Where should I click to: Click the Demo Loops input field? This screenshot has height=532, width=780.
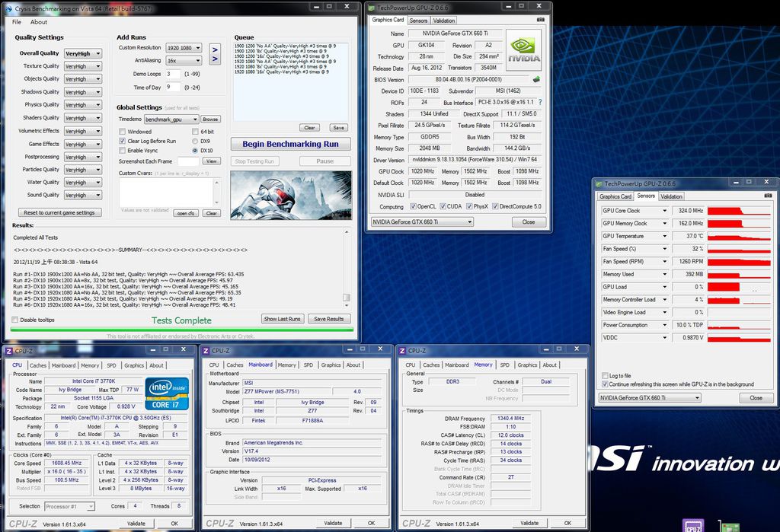point(173,74)
